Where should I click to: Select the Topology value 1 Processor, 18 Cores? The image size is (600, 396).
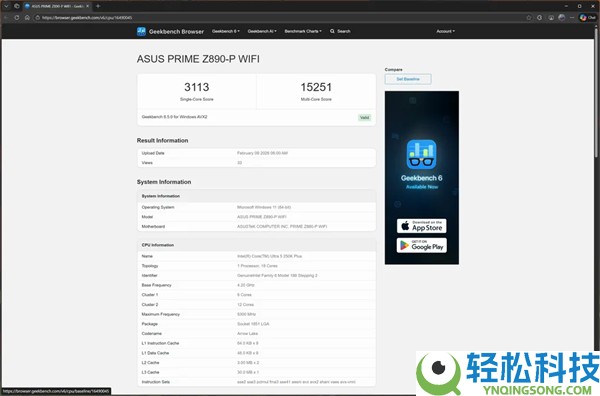[x=257, y=266]
